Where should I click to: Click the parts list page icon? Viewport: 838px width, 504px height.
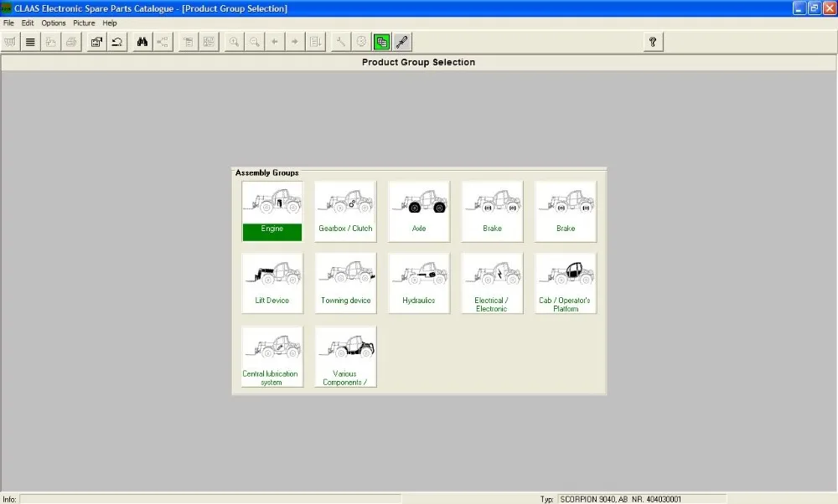tap(189, 42)
